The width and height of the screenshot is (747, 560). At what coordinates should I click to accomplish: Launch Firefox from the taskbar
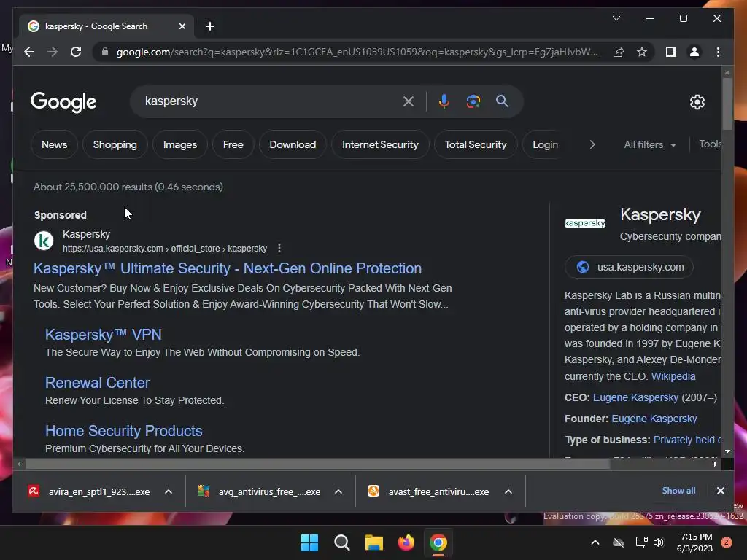pyautogui.click(x=406, y=542)
